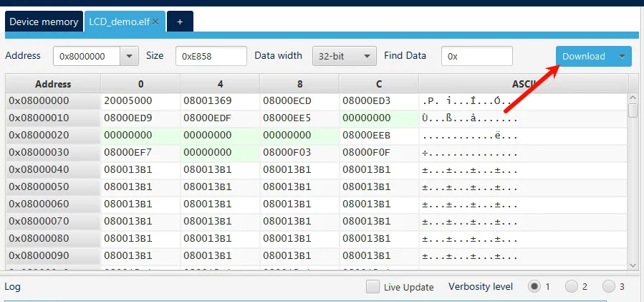Close the LCD_demo.elf tab
644x302 pixels.
155,22
